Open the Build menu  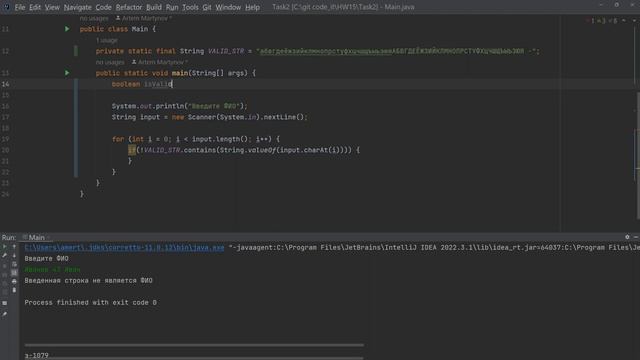click(154, 7)
